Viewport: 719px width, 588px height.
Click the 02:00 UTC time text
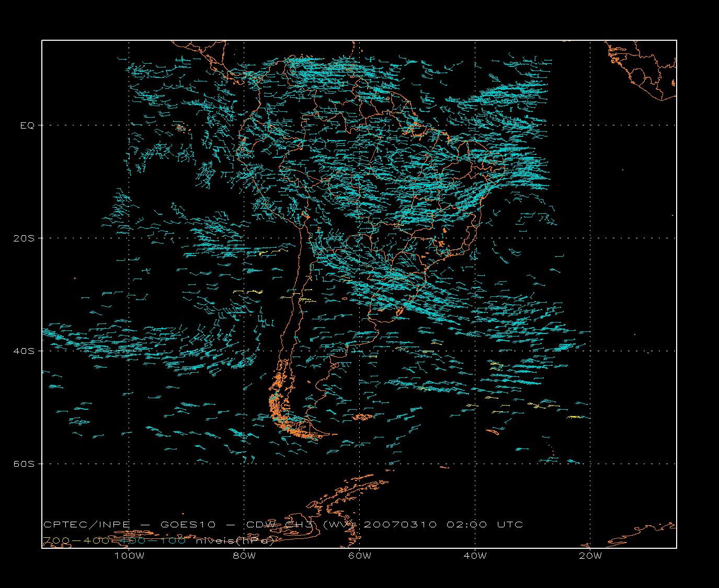(485, 524)
